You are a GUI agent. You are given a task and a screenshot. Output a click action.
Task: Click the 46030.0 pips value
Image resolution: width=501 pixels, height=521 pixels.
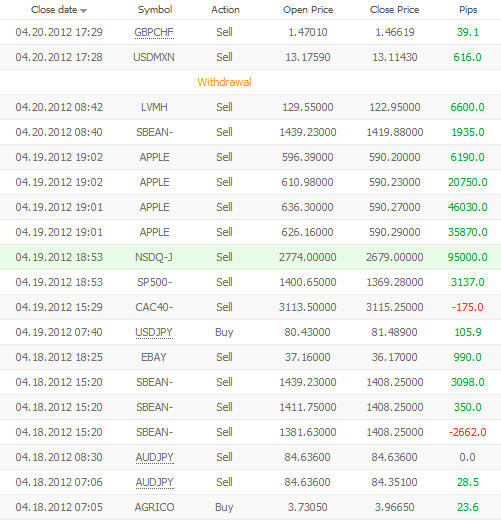click(x=468, y=207)
